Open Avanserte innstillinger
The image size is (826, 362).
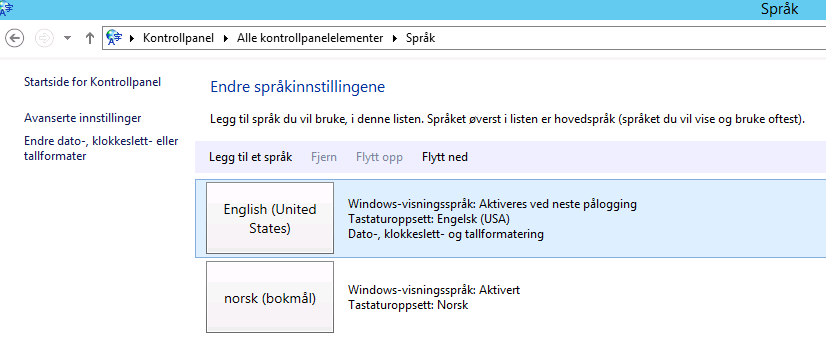click(83, 118)
